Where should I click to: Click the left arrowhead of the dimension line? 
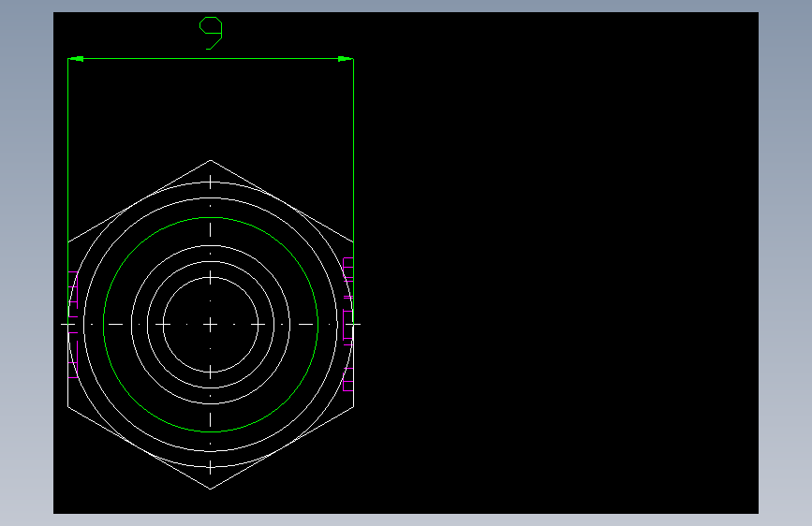coord(76,59)
